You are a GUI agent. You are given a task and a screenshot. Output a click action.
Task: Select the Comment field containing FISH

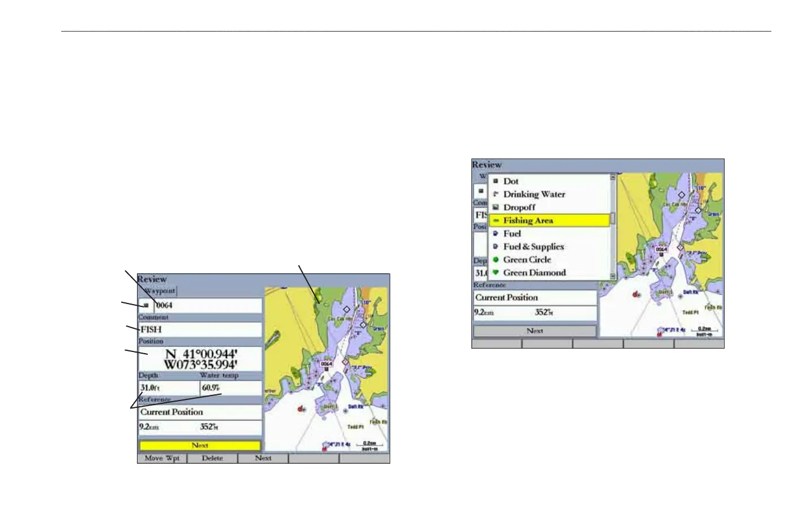coord(200,329)
